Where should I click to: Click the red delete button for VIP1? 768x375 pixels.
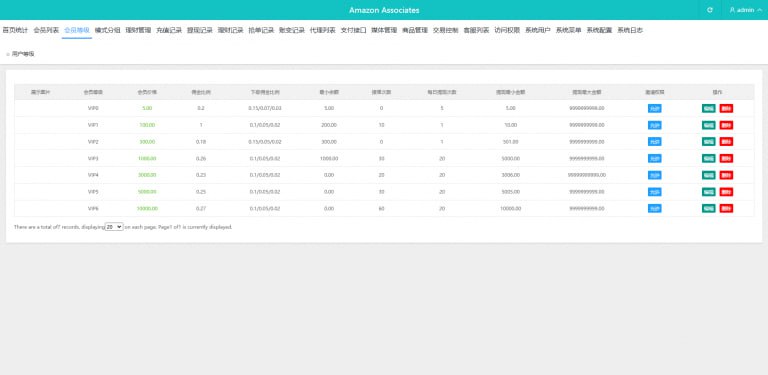pyautogui.click(x=726, y=125)
